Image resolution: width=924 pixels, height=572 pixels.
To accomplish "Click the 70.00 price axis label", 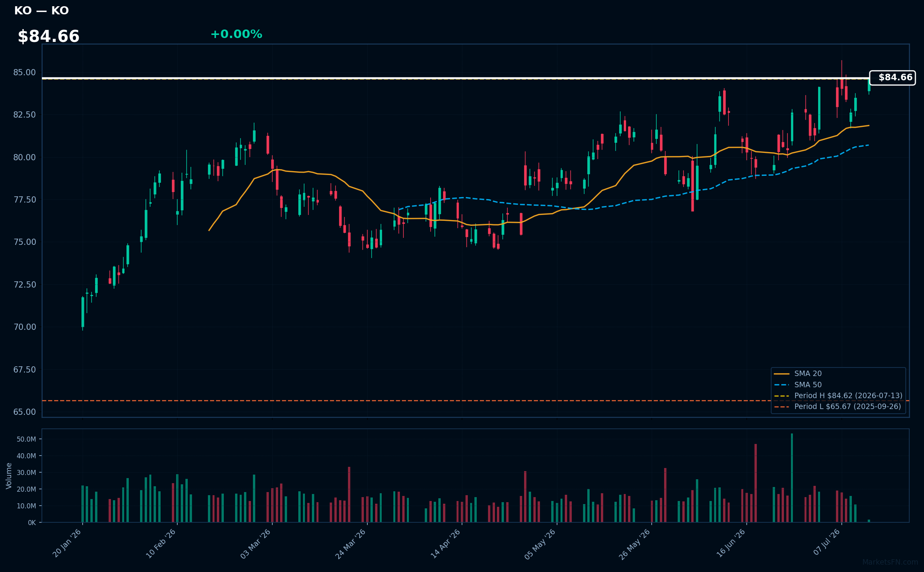I will click(24, 327).
